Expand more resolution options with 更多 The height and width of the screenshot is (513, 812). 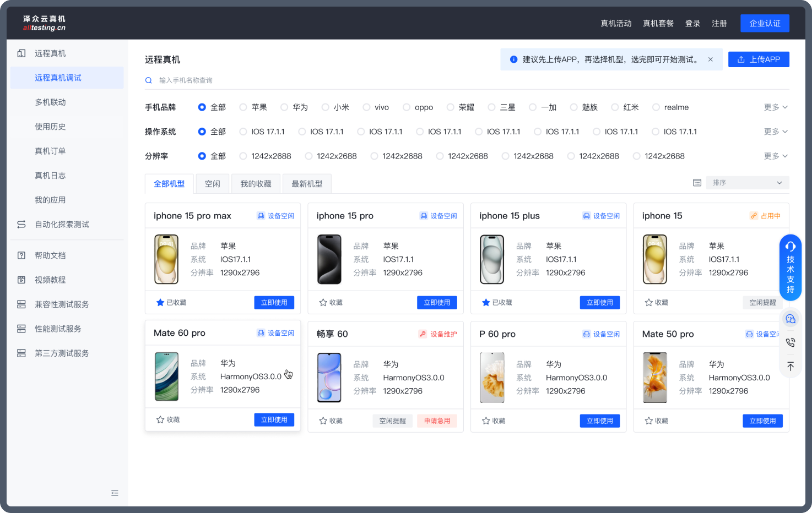point(775,156)
